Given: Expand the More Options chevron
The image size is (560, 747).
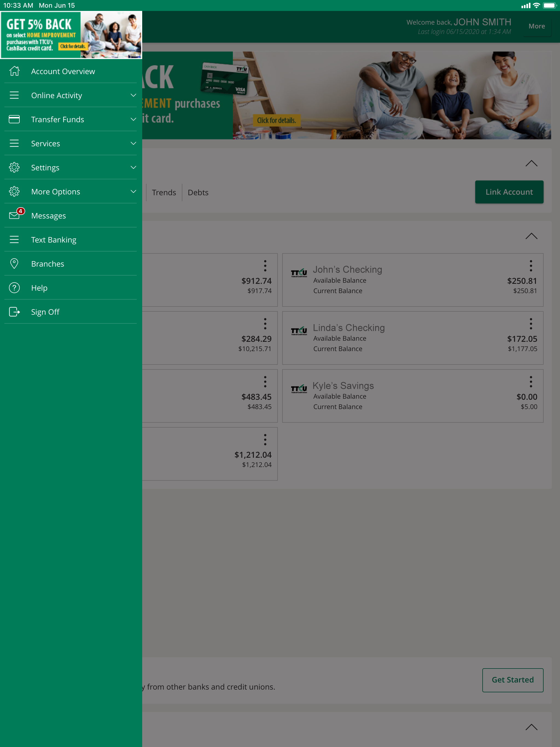Looking at the screenshot, I should coord(133,191).
